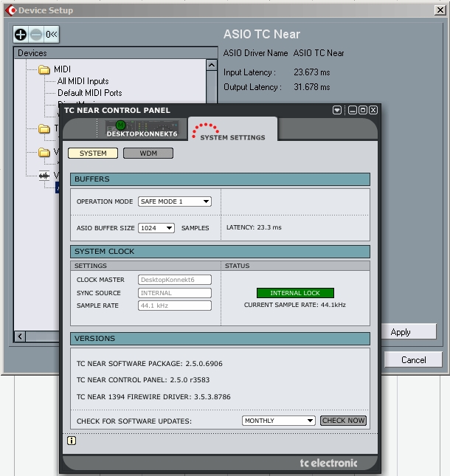450x476 pixels.
Task: Select All MIDI Inputs in device tree
Action: 83,81
